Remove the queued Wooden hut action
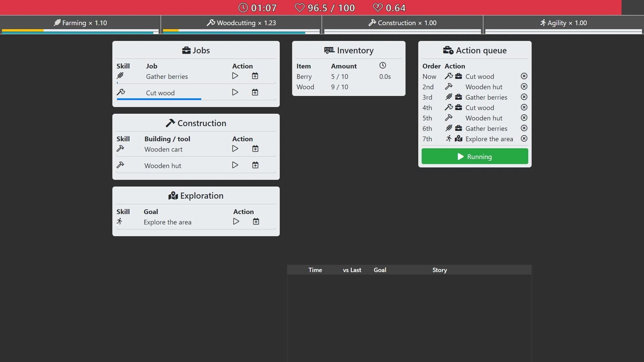 click(x=524, y=87)
